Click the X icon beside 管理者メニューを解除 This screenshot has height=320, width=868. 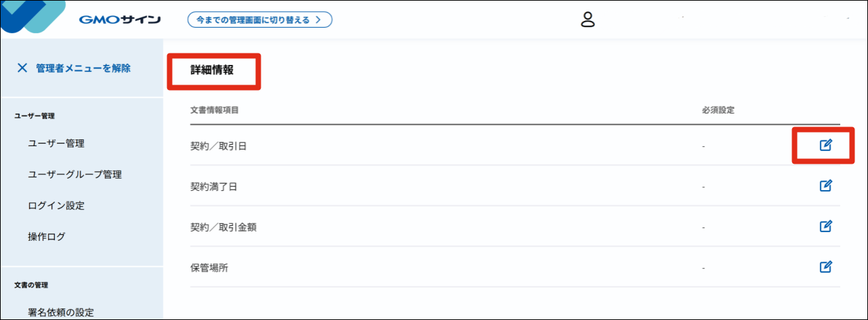(22, 68)
